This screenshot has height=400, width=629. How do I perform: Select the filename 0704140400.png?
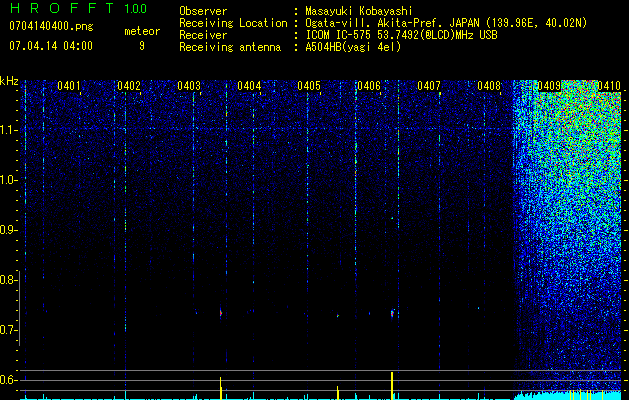[x=51, y=26]
